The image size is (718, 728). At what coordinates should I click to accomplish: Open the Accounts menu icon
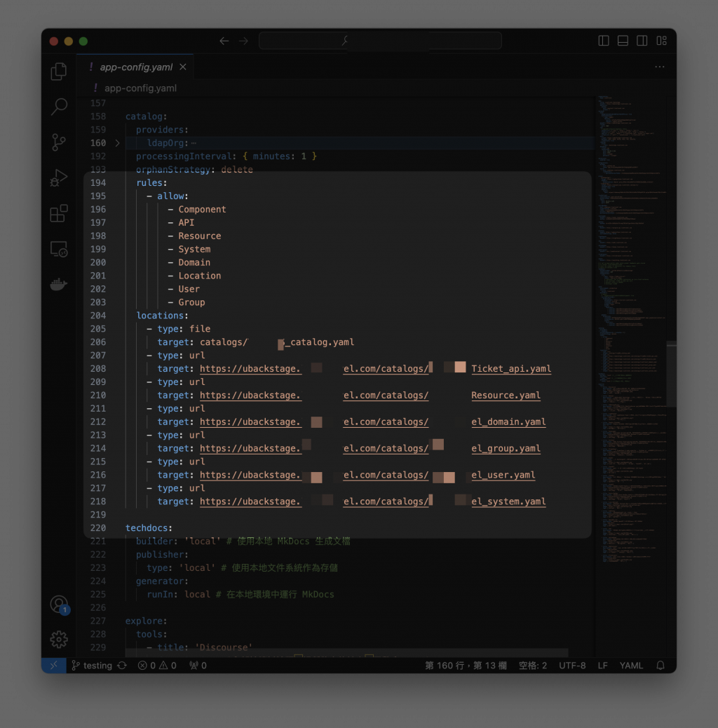[x=59, y=604]
